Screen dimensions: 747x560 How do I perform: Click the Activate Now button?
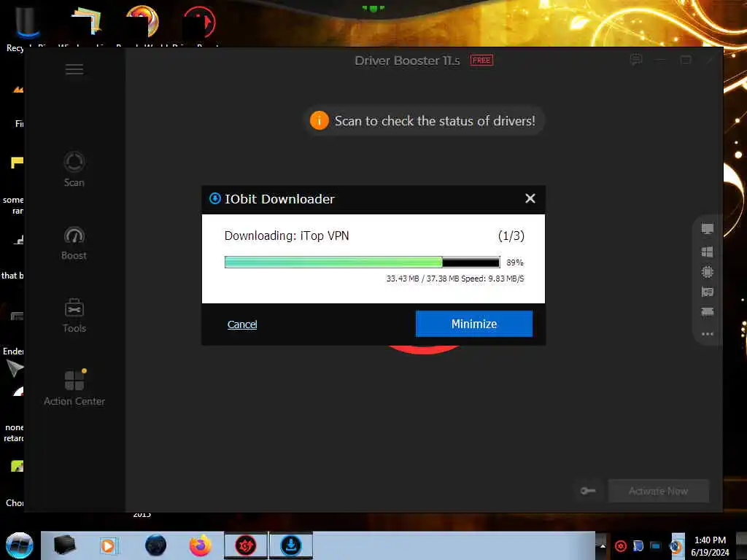point(659,491)
